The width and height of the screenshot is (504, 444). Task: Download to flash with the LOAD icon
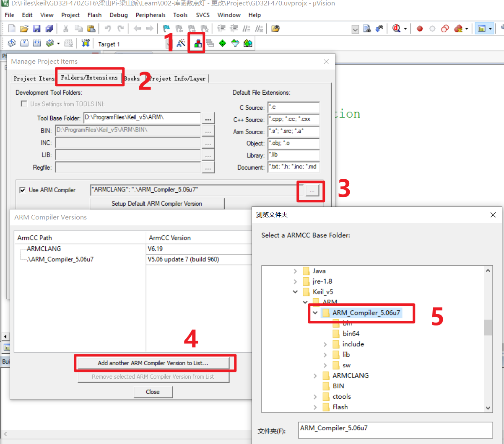86,43
